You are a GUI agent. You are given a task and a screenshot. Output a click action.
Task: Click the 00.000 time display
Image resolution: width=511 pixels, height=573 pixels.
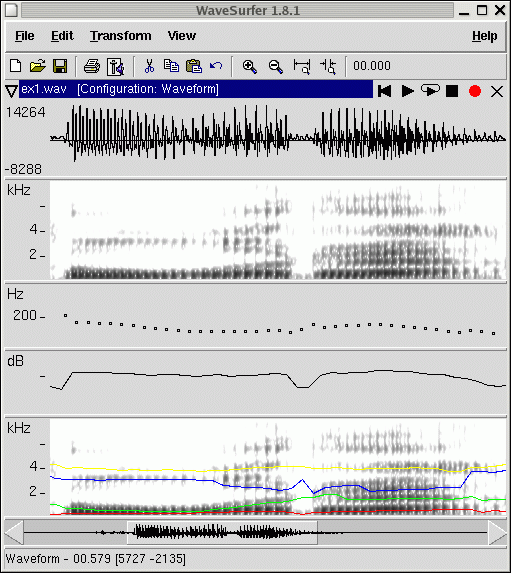[372, 66]
